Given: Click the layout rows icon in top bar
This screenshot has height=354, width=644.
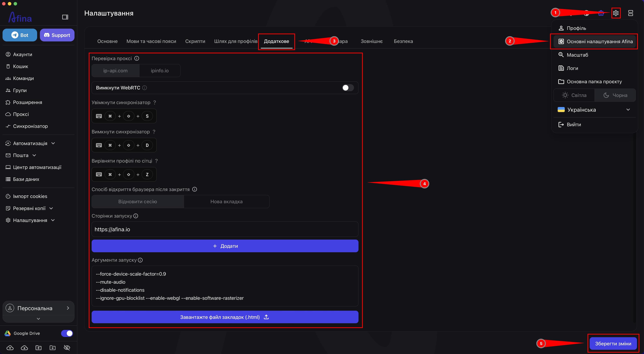Looking at the screenshot, I should click(x=631, y=13).
